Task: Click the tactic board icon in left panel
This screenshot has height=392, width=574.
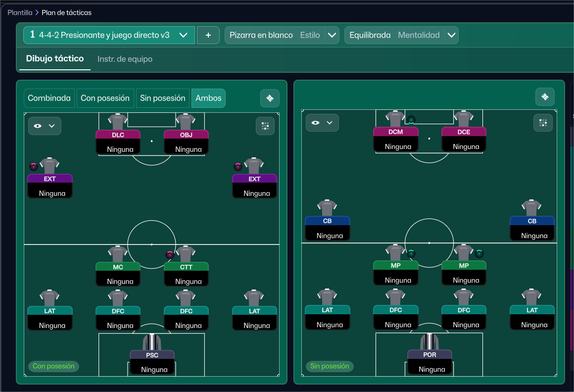Action: coord(270,98)
